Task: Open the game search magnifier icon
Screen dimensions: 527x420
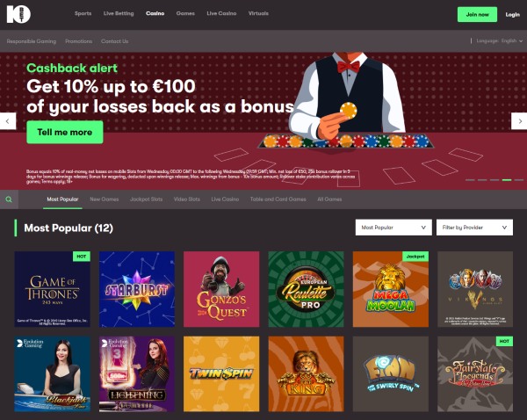Action: click(x=9, y=199)
